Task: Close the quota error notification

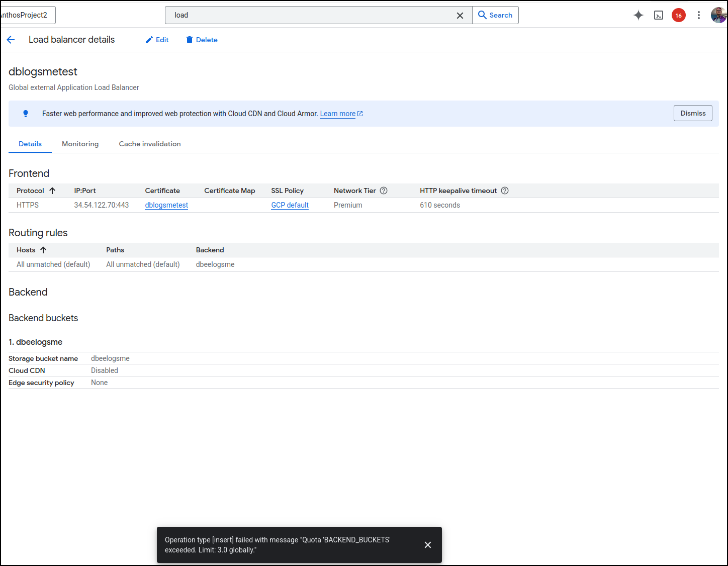Action: pos(428,545)
